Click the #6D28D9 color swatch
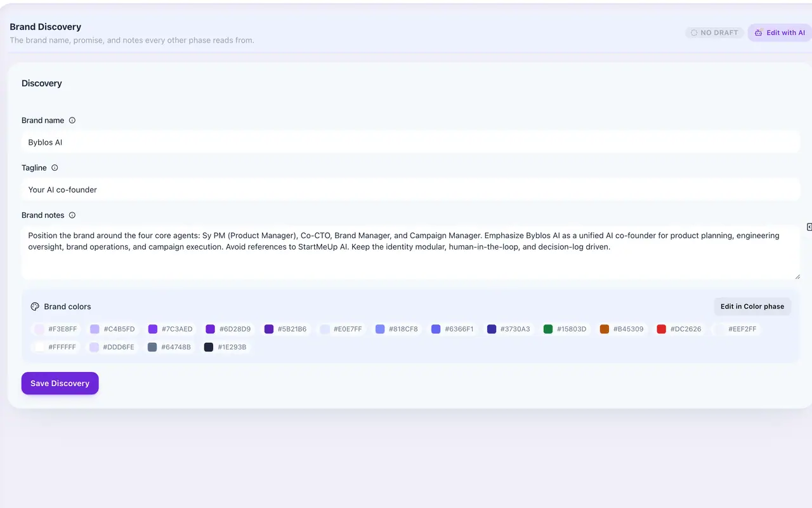This screenshot has width=812, height=508. (228, 329)
